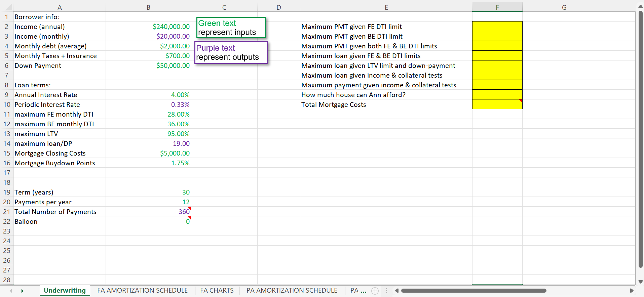Select the Total Number of Payments value 360
The height and width of the screenshot is (297, 644).
coord(148,212)
